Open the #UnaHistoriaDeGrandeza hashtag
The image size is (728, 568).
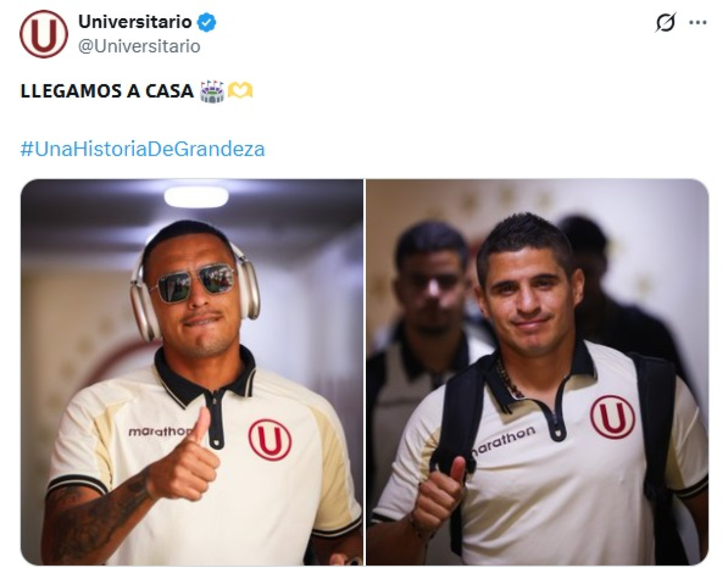(143, 149)
